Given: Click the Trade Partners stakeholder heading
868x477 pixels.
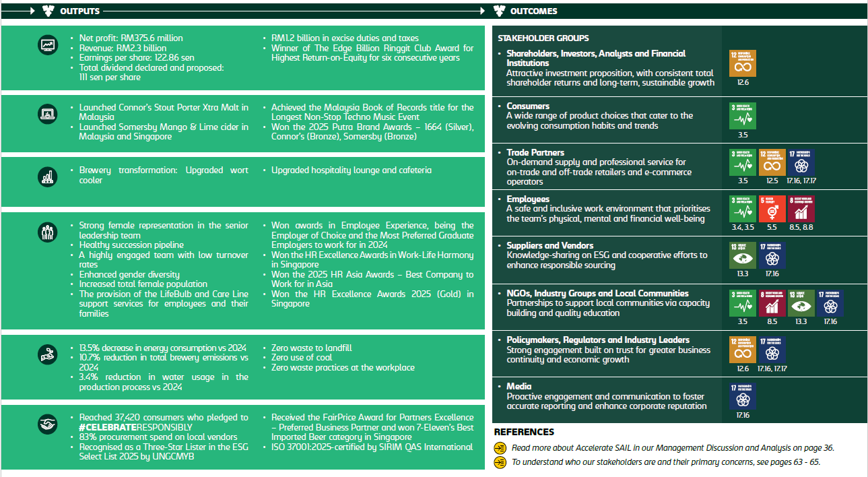Looking at the screenshot, I should [x=535, y=152].
